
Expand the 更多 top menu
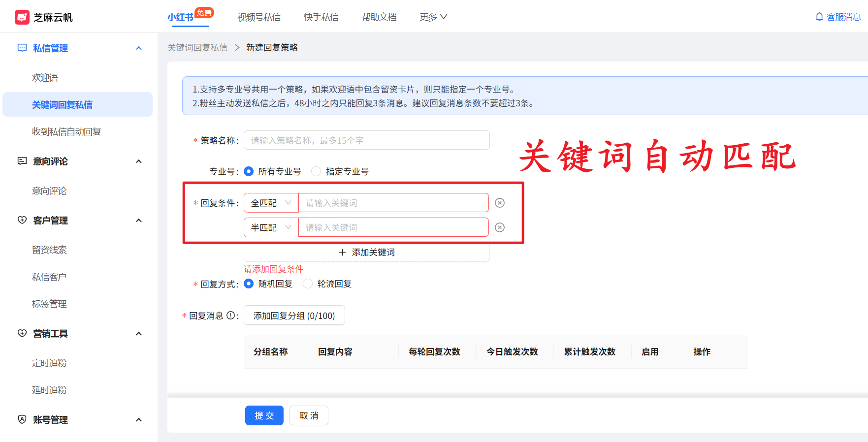[x=433, y=17]
